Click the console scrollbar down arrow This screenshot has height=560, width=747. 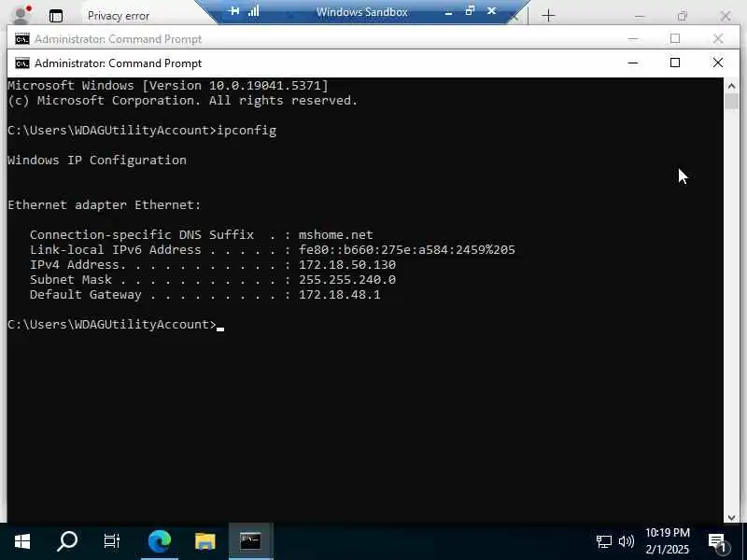point(731,517)
